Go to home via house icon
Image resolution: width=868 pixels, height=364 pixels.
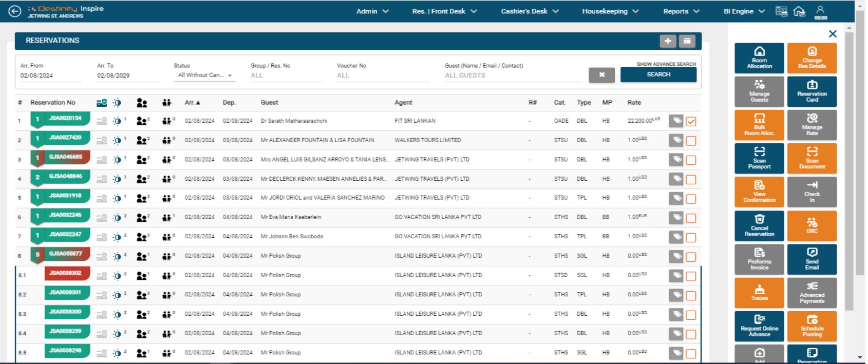pyautogui.click(x=799, y=11)
